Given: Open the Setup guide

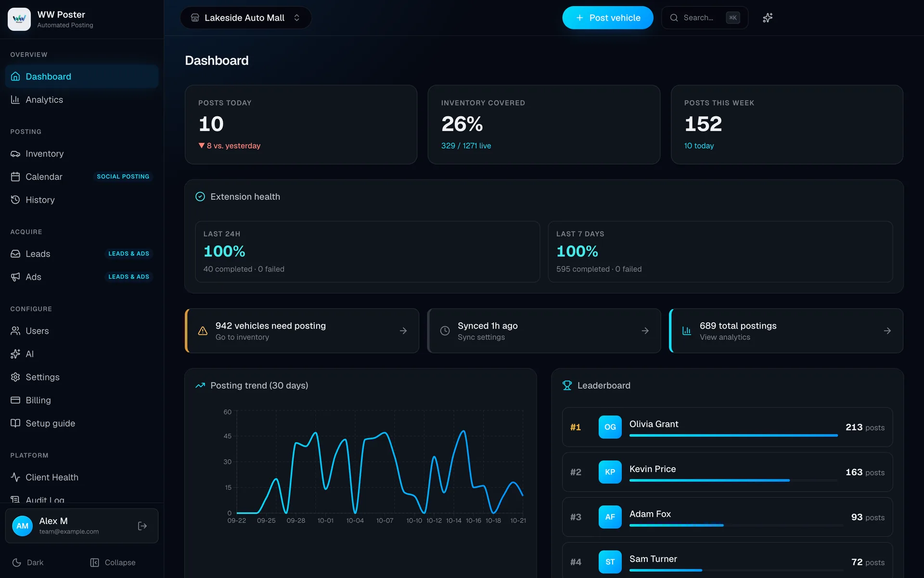Looking at the screenshot, I should tap(82, 423).
